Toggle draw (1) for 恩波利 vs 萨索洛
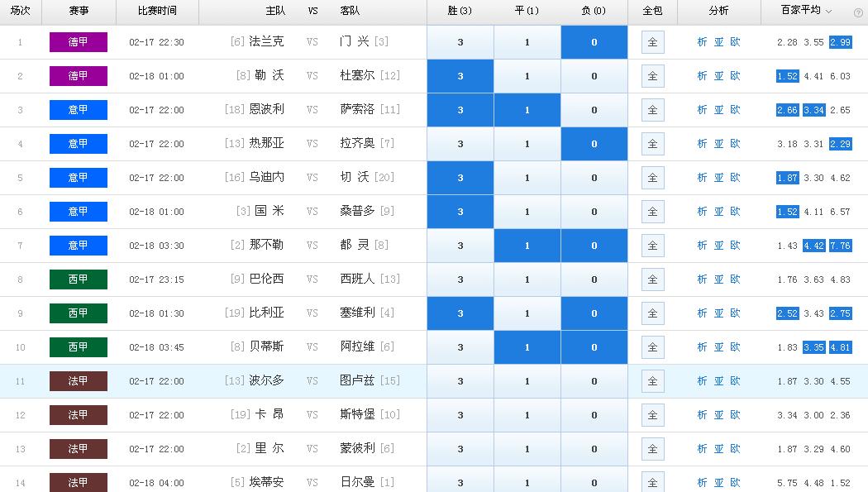Image resolution: width=868 pixels, height=492 pixels. pyautogui.click(x=527, y=110)
